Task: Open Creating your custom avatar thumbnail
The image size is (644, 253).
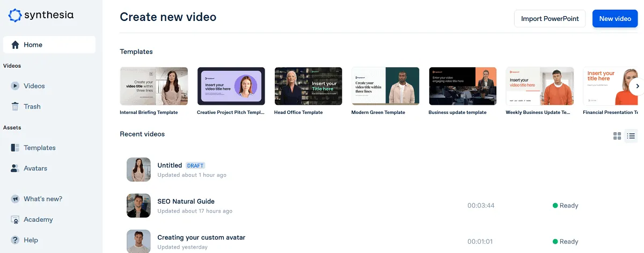Action: (x=138, y=241)
